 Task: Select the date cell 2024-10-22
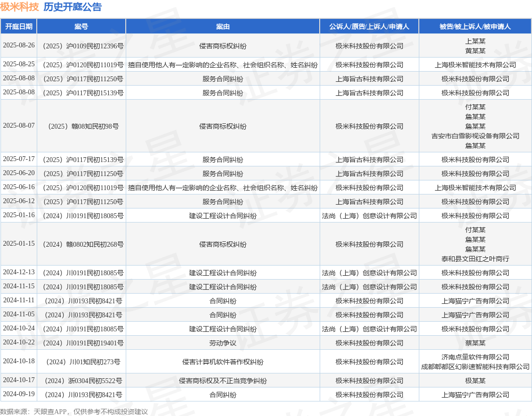point(19,342)
